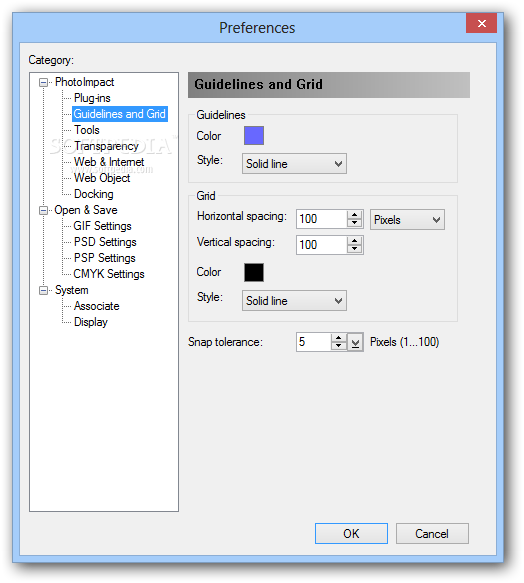Viewport: 524px width, 583px height.
Task: Open CMYK Settings category
Action: (x=109, y=274)
